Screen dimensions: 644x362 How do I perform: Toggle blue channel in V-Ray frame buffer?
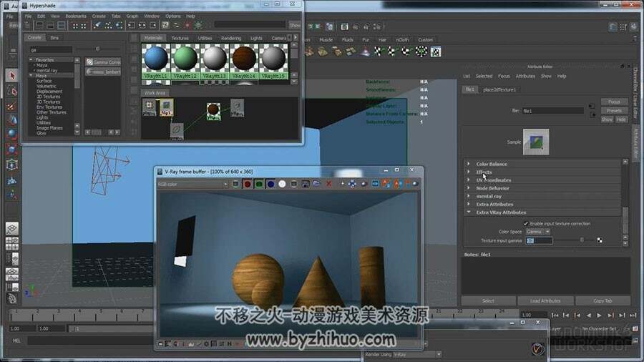coord(270,185)
